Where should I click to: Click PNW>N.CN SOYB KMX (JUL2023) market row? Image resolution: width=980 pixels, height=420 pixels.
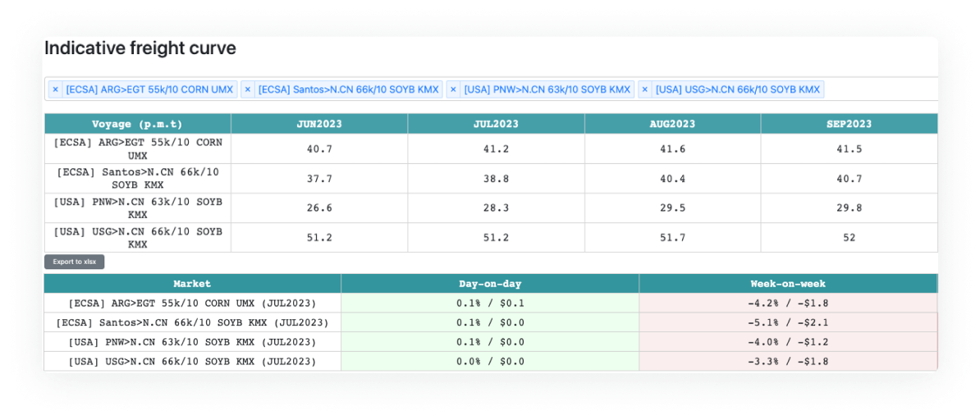click(x=192, y=342)
